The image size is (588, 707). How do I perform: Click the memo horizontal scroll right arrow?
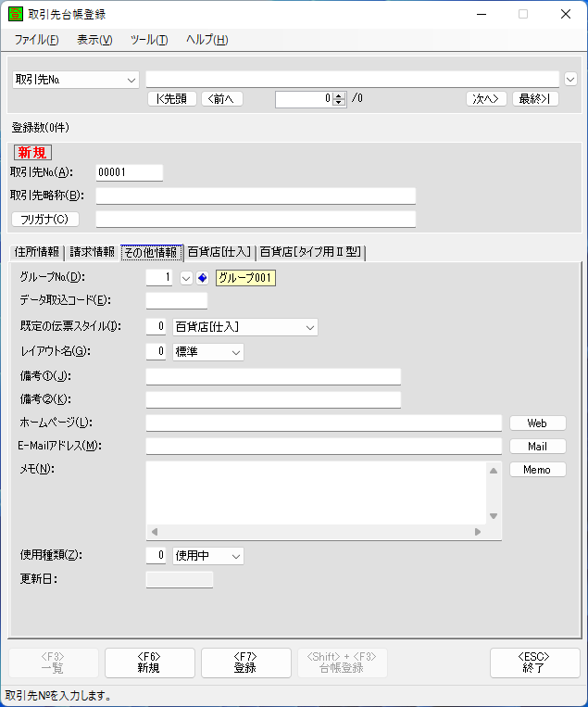pyautogui.click(x=478, y=532)
